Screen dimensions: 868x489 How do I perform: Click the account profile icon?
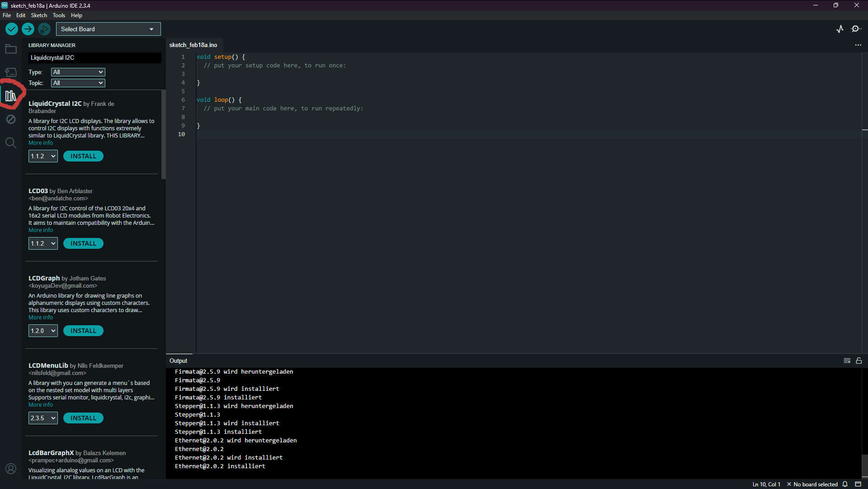tap(11, 469)
